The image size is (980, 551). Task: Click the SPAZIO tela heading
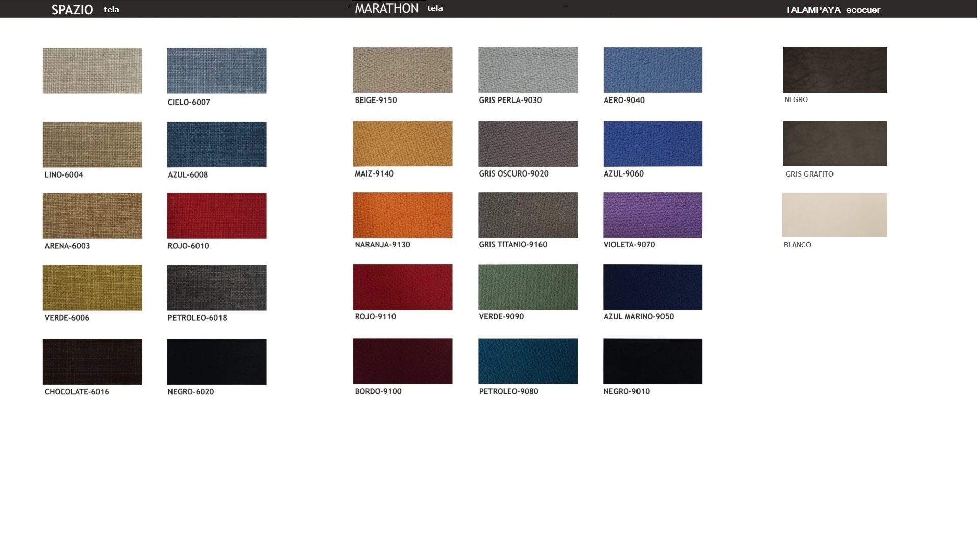[x=85, y=9]
